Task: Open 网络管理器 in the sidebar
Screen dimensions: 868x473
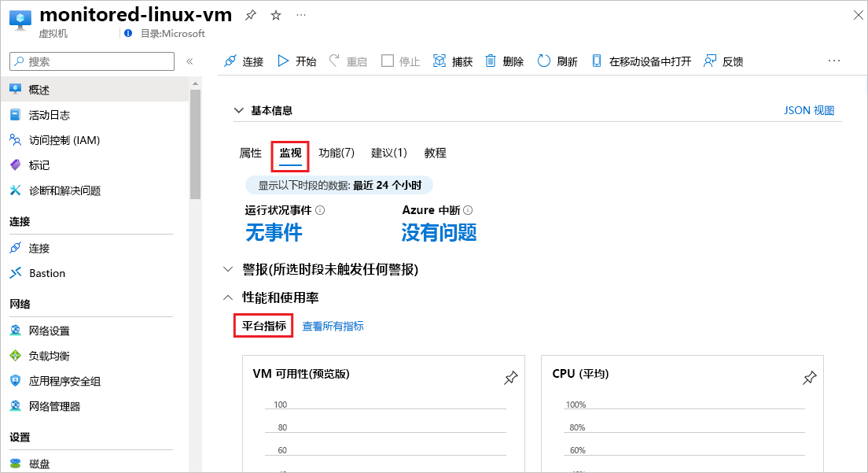Action: click(94, 406)
